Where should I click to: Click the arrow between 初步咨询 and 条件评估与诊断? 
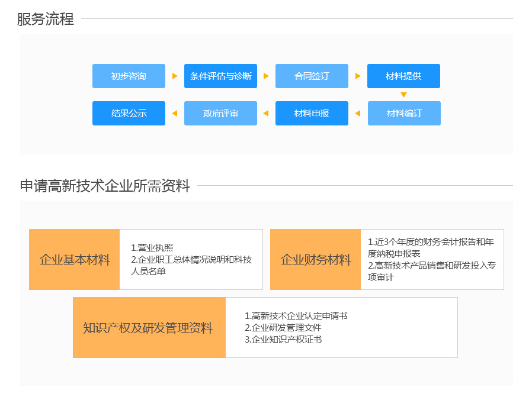point(175,76)
